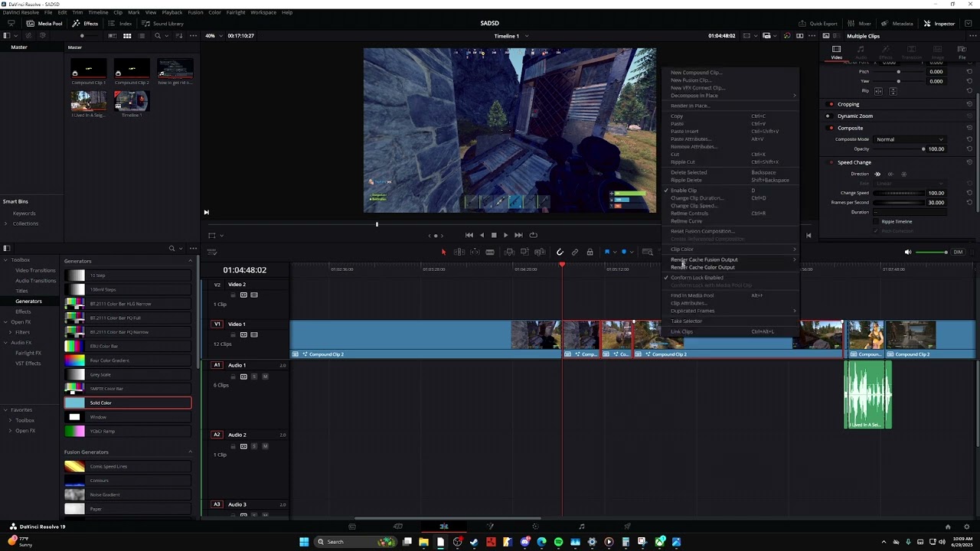Open the Metadata panel button
Screen dimensions: 980x551
897,24
